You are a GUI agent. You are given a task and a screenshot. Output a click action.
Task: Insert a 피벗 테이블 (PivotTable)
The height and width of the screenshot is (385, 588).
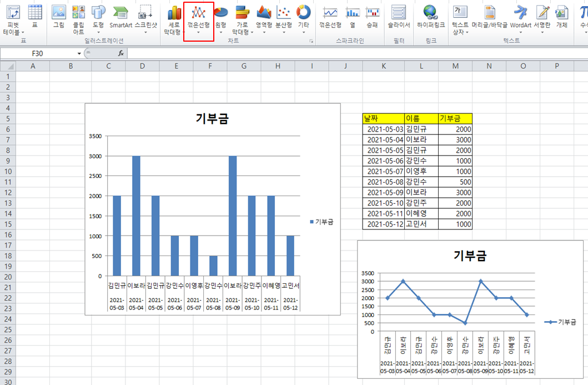tap(14, 18)
